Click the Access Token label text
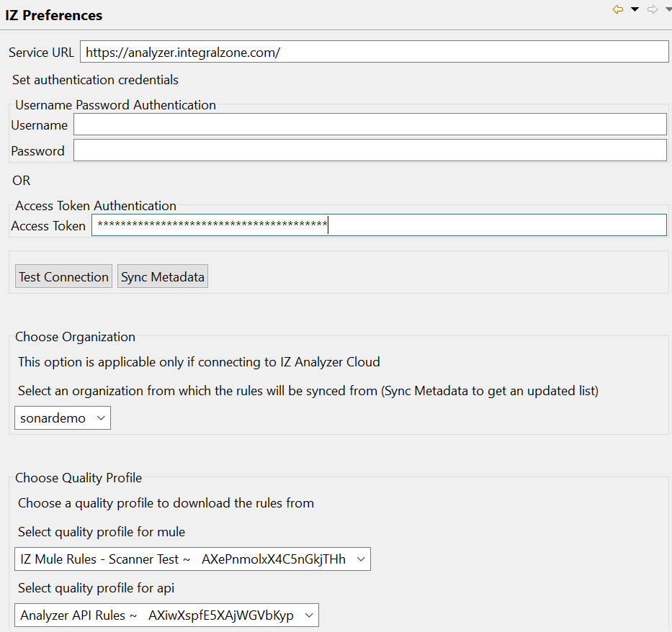The height and width of the screenshot is (632, 672). click(48, 225)
